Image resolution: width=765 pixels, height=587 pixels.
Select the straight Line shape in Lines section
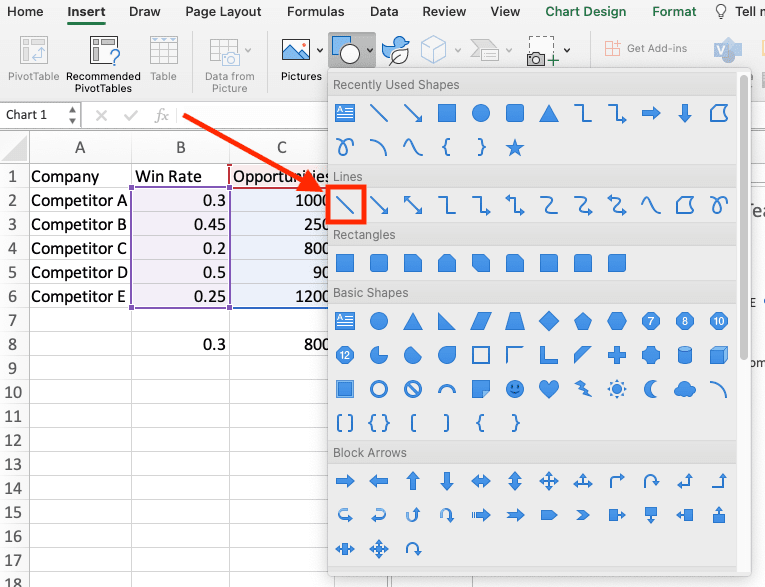[345, 206]
